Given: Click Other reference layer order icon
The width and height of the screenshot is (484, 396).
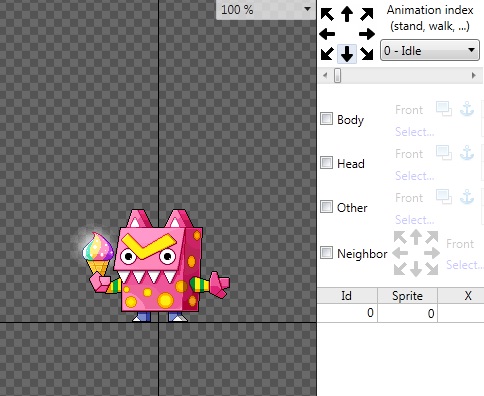Looking at the screenshot, I should pyautogui.click(x=444, y=197).
